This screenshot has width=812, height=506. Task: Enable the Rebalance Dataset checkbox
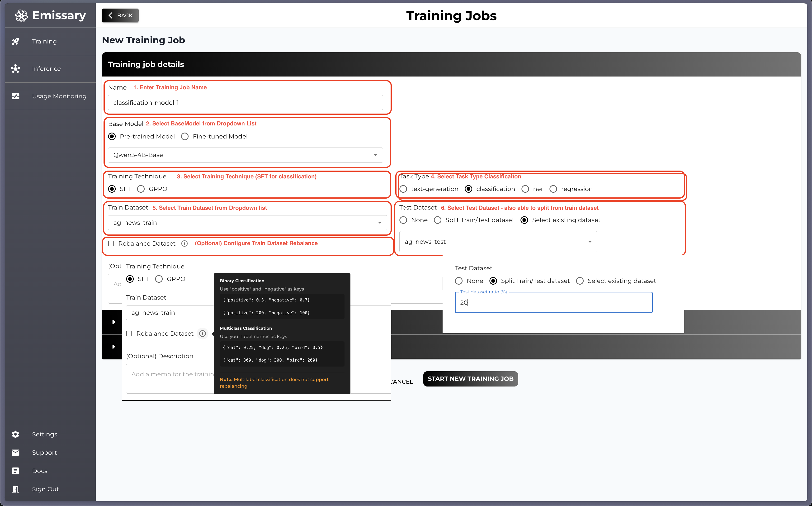tap(111, 243)
